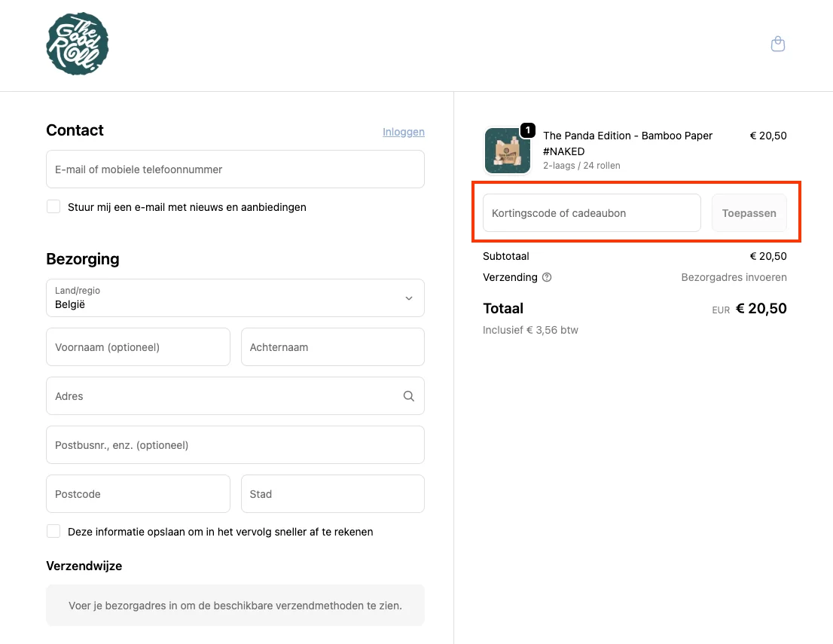Image resolution: width=833 pixels, height=644 pixels.
Task: Click the Inloggen link
Action: (403, 132)
